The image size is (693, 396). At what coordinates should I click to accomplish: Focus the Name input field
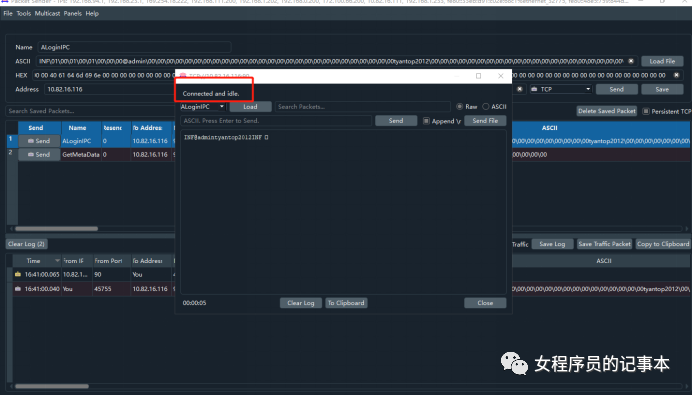point(134,47)
